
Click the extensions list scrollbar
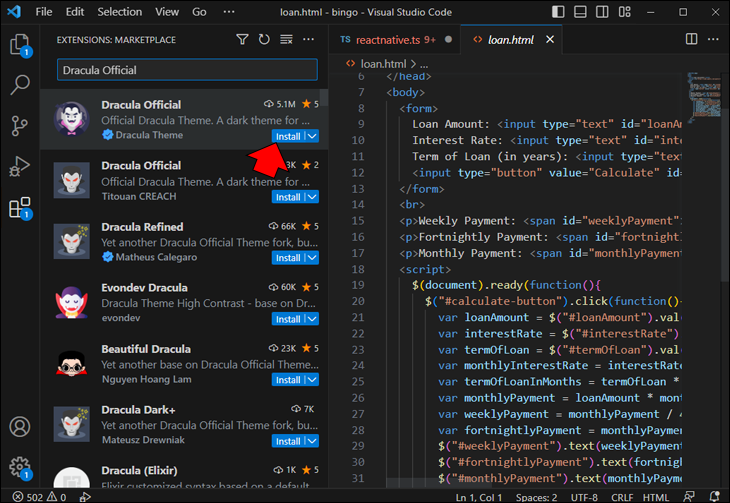pos(324,98)
